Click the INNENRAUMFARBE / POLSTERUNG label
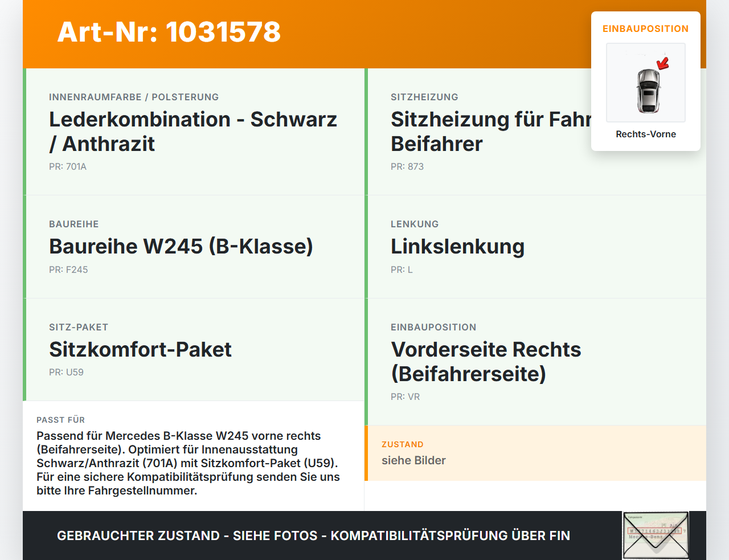 [134, 97]
